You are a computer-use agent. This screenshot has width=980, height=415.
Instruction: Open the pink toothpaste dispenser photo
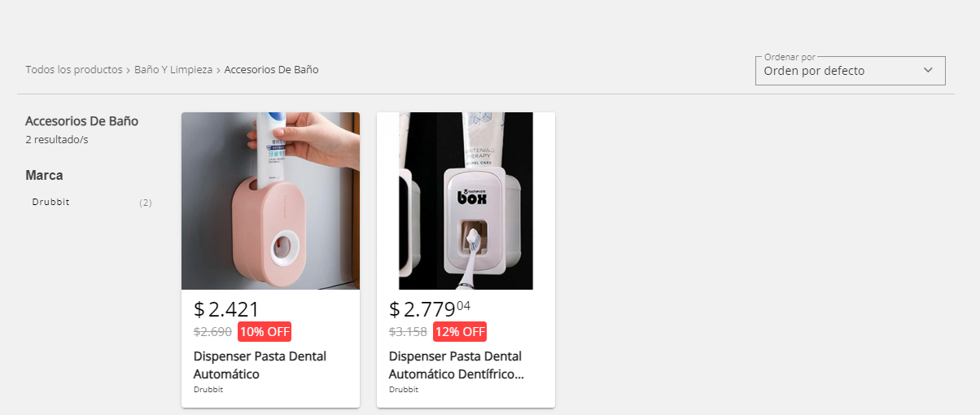(270, 201)
